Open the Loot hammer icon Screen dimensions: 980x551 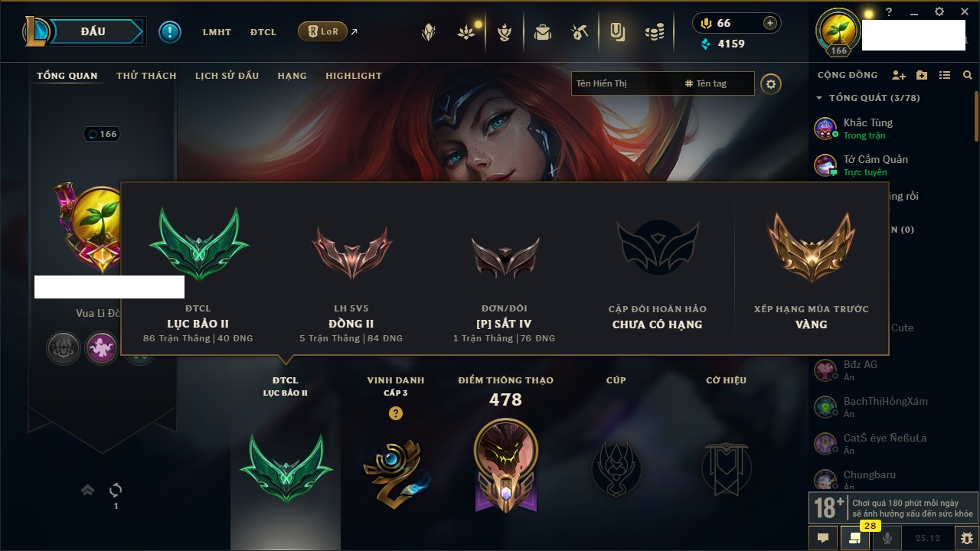(x=579, y=32)
